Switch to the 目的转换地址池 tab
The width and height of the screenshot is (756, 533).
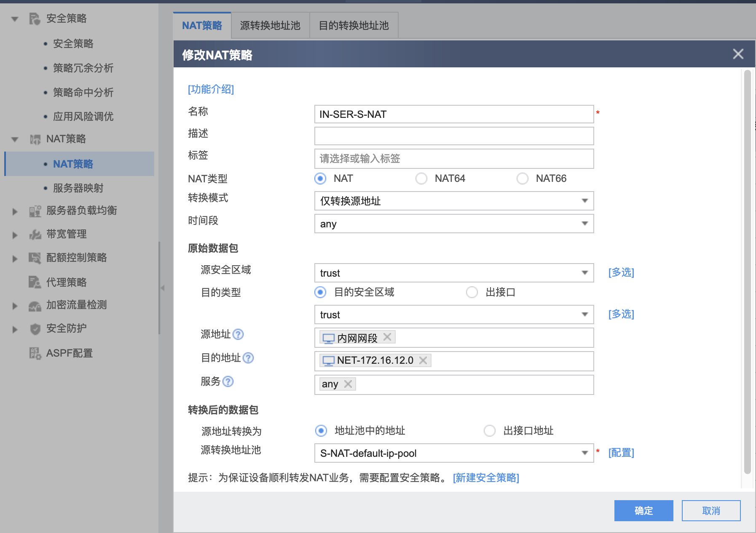[354, 26]
